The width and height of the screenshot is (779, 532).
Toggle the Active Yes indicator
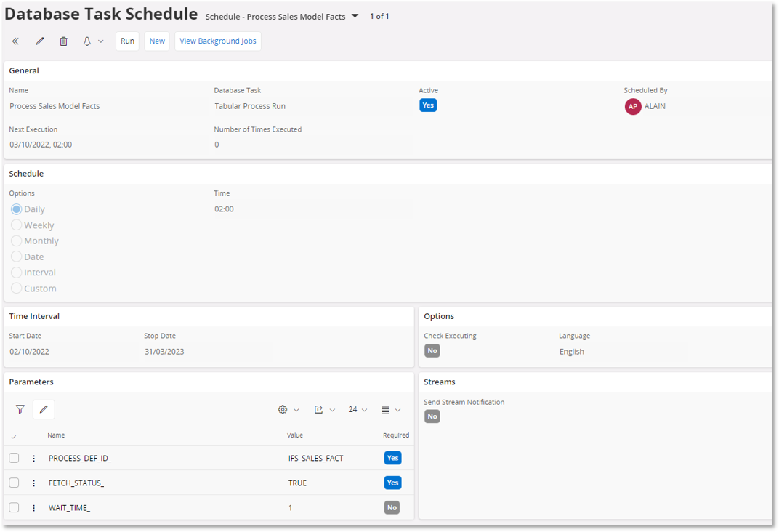pos(428,105)
